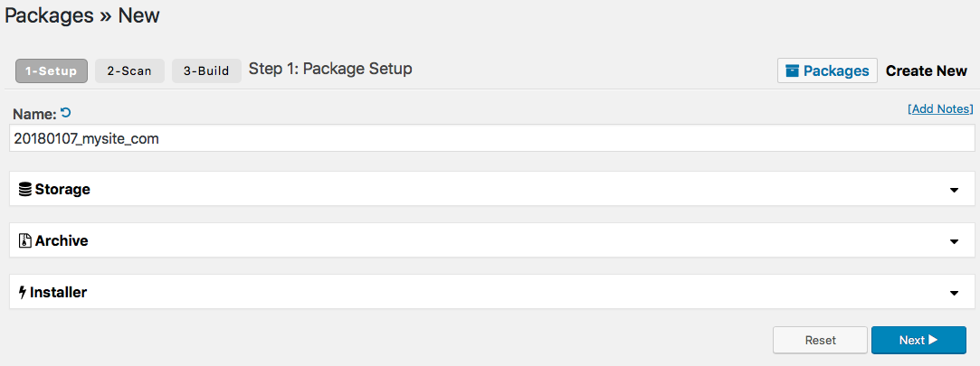Click the Archive zip file icon
The image size is (980, 366).
pos(25,240)
